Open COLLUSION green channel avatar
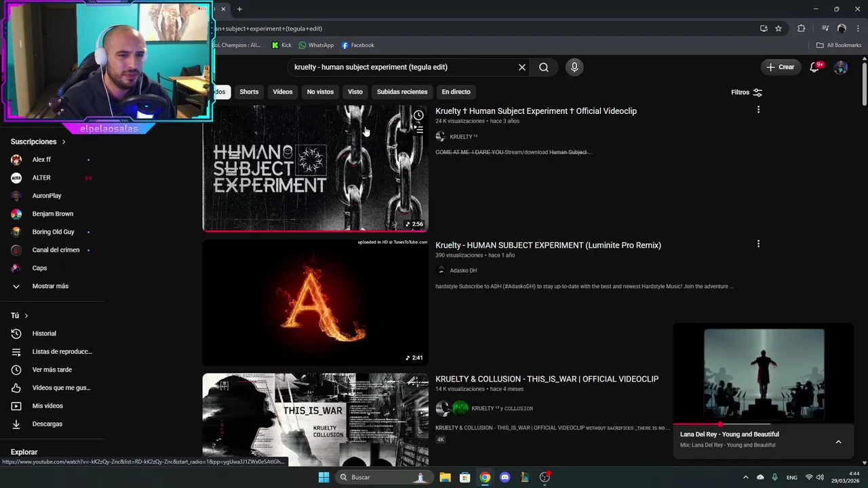The height and width of the screenshot is (488, 868). click(460, 408)
